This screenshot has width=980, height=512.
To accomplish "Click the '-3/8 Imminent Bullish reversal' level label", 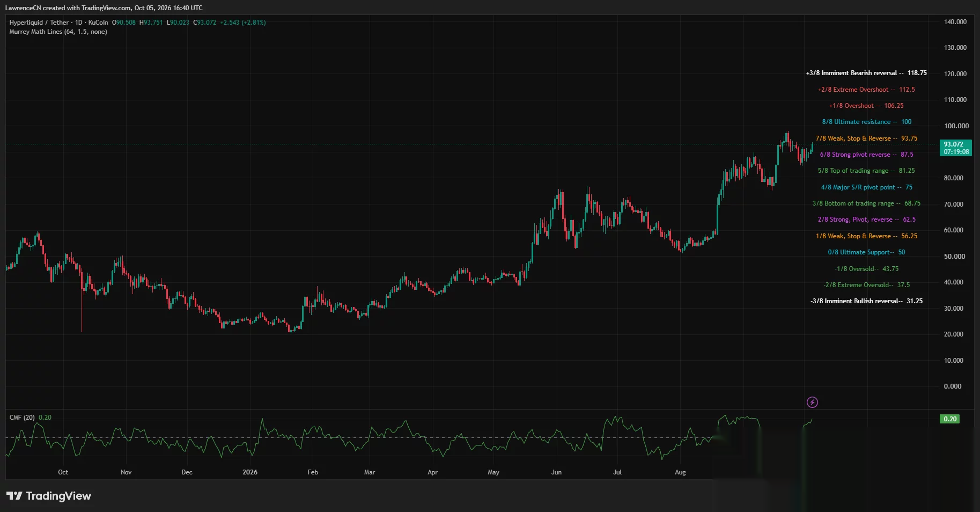I will (866, 301).
